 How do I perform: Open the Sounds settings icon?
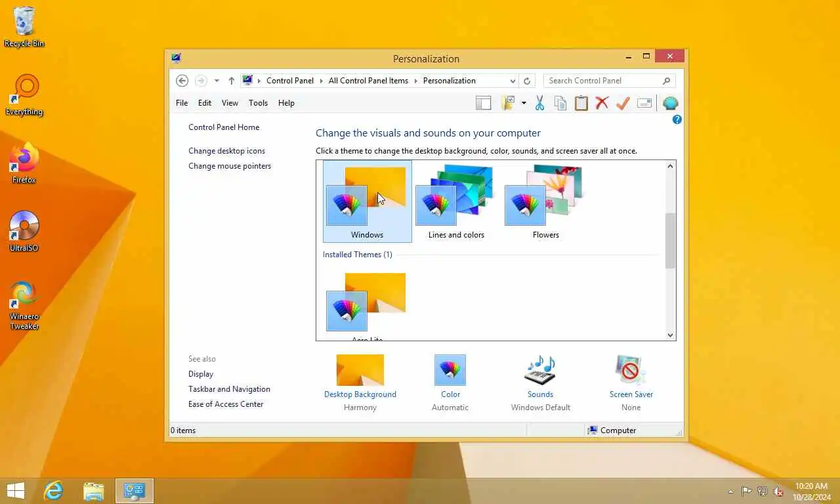[540, 370]
